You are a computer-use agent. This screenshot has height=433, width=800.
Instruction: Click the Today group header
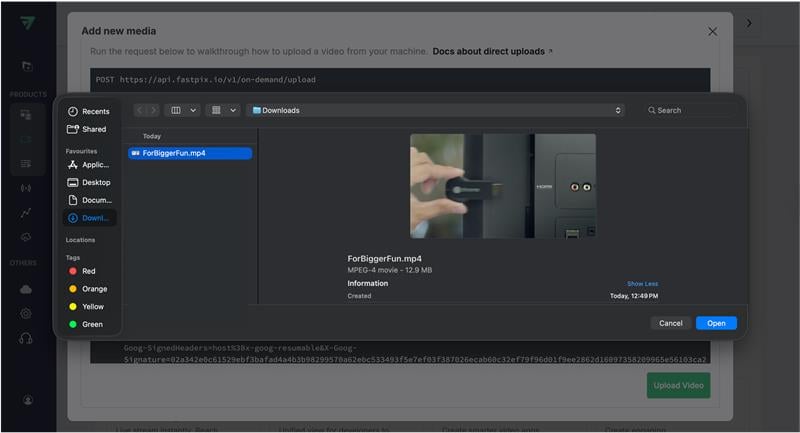152,136
